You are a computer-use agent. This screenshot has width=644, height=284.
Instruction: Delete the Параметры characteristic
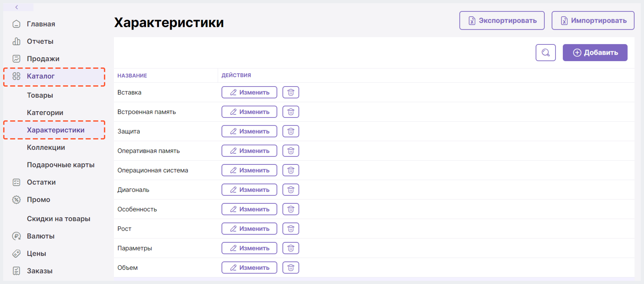291,248
